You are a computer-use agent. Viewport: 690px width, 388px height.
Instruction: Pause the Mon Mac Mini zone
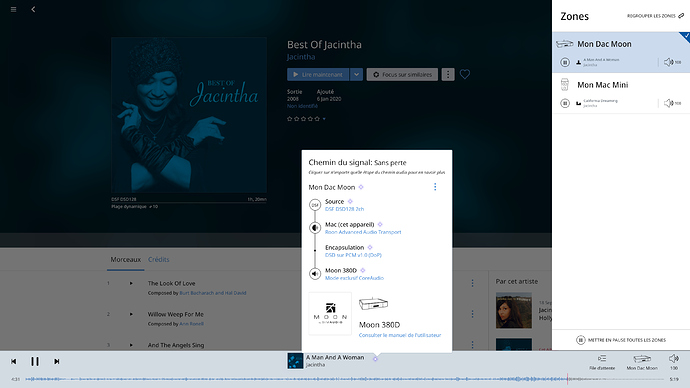pos(565,103)
